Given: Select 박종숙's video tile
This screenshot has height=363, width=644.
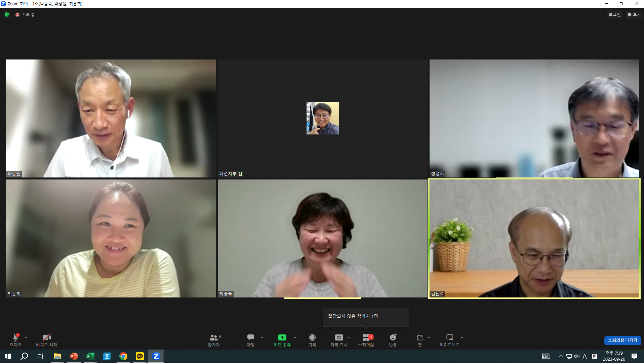Looking at the screenshot, I should click(323, 238).
